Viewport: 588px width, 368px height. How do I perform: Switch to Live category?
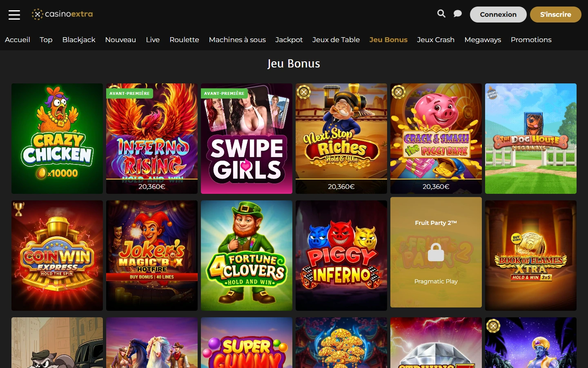(x=153, y=40)
